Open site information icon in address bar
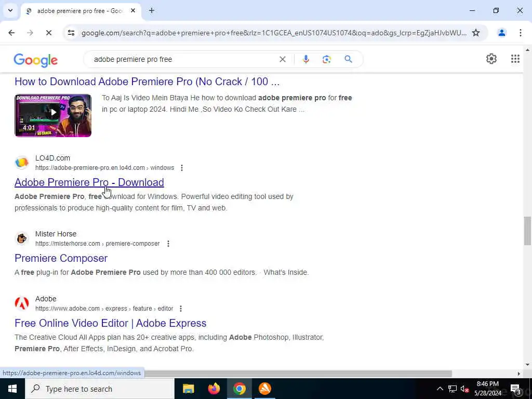 (71, 33)
